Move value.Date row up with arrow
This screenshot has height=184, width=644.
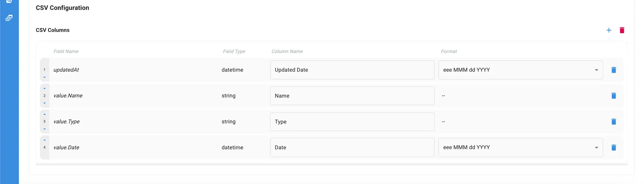coord(44,140)
